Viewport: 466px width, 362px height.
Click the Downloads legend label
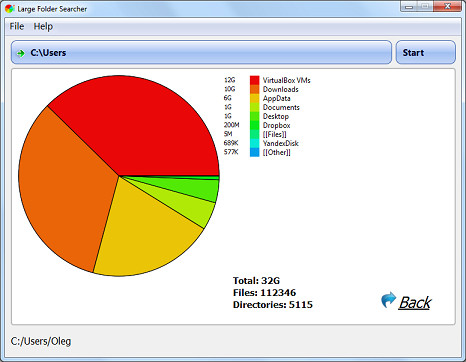280,89
